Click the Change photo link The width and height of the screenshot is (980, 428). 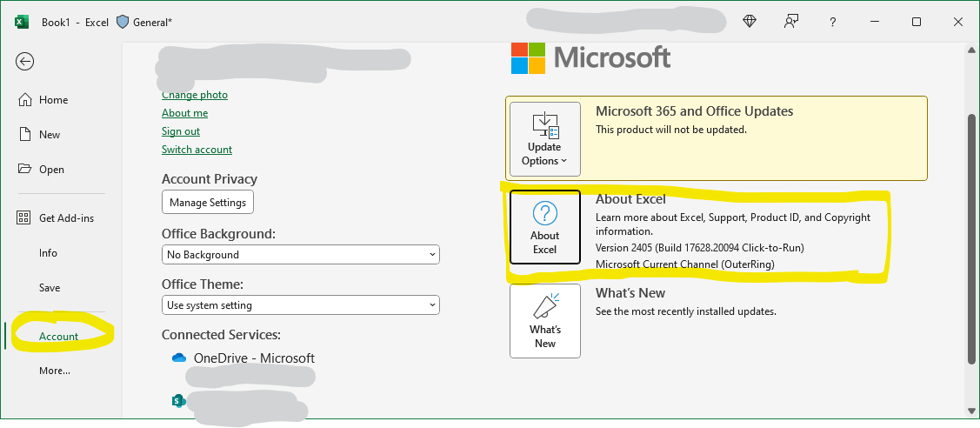click(195, 95)
